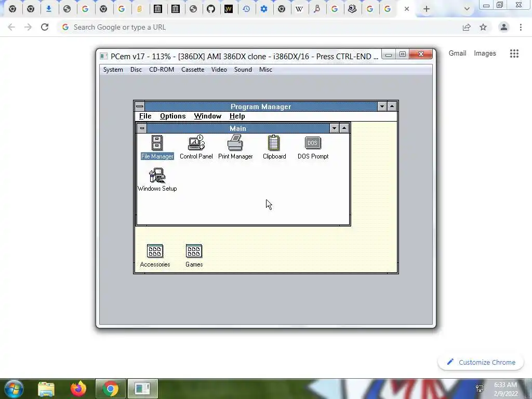The height and width of the screenshot is (399, 532).
Task: Open Program Manager's Window menu
Action: (208, 116)
